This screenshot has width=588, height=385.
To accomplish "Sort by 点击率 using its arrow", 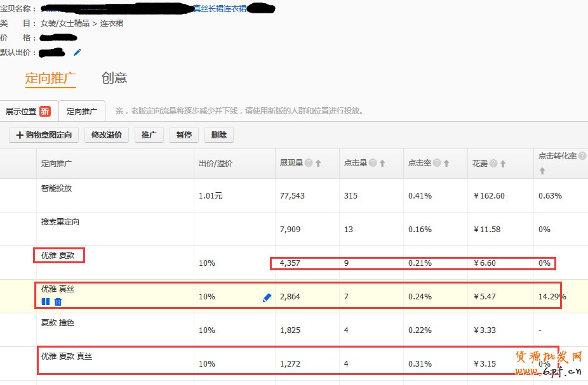I will click(x=446, y=164).
